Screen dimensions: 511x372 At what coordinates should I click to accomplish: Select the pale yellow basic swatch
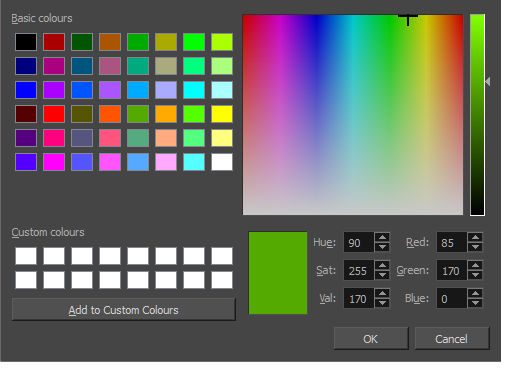pyautogui.click(x=222, y=138)
